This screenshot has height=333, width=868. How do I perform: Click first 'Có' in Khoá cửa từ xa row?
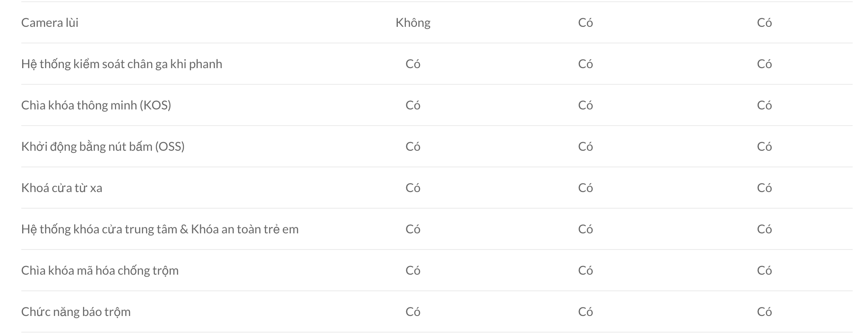pos(413,188)
